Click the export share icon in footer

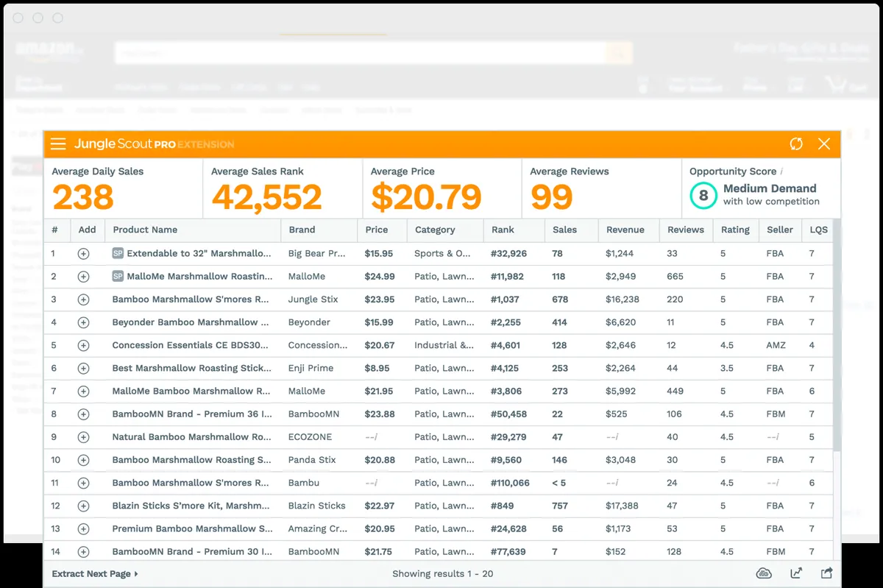[x=826, y=574]
